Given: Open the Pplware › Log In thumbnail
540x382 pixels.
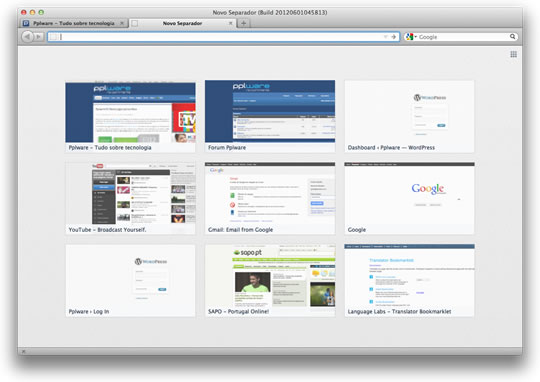Looking at the screenshot, I should coord(131,280).
